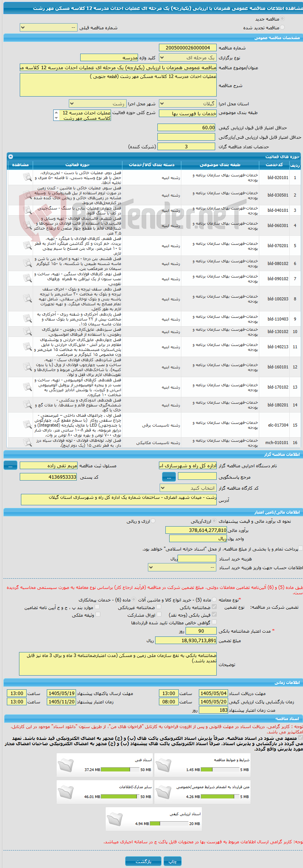Open the اسناد ارزیابی کیفی folder
Screen dimensions: 303x868
pos(114,819)
